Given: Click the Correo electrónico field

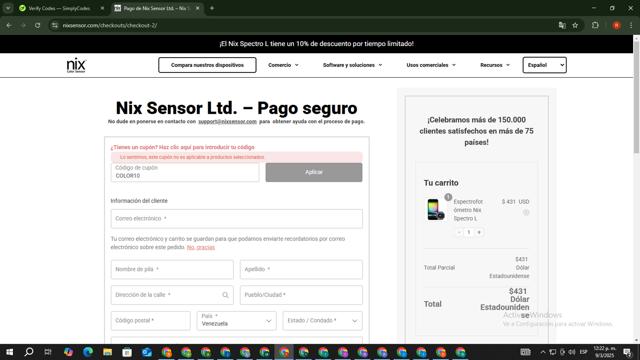Looking at the screenshot, I should (236, 219).
